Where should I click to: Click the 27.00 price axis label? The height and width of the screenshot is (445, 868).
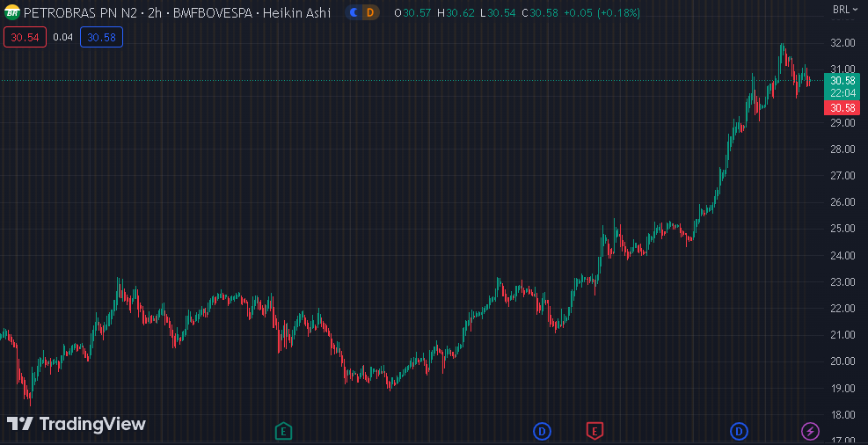coord(844,176)
